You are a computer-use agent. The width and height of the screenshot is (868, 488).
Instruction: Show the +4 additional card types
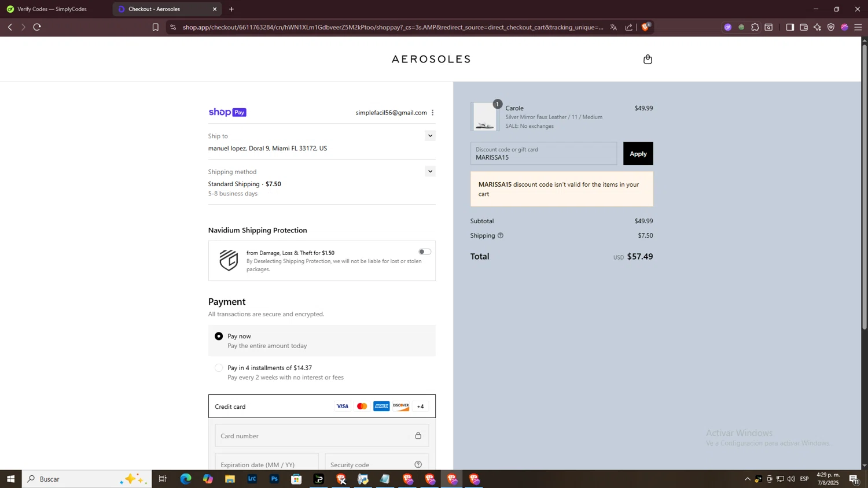tap(421, 406)
